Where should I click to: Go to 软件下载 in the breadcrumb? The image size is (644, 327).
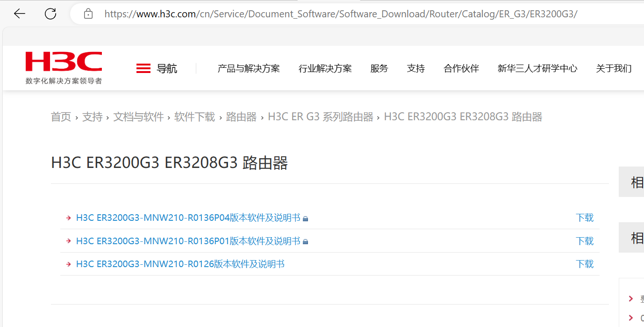pos(194,117)
